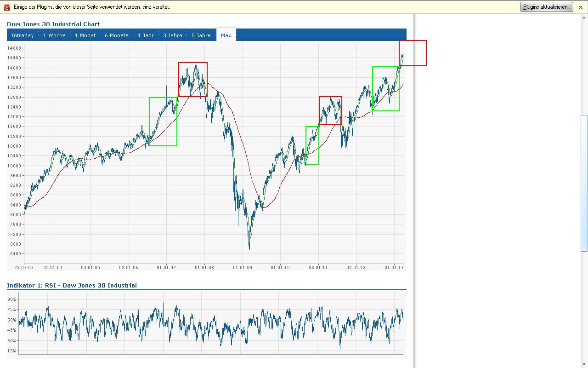The image size is (588, 368).
Task: Select the "1 Woche" time range tab
Action: click(54, 35)
